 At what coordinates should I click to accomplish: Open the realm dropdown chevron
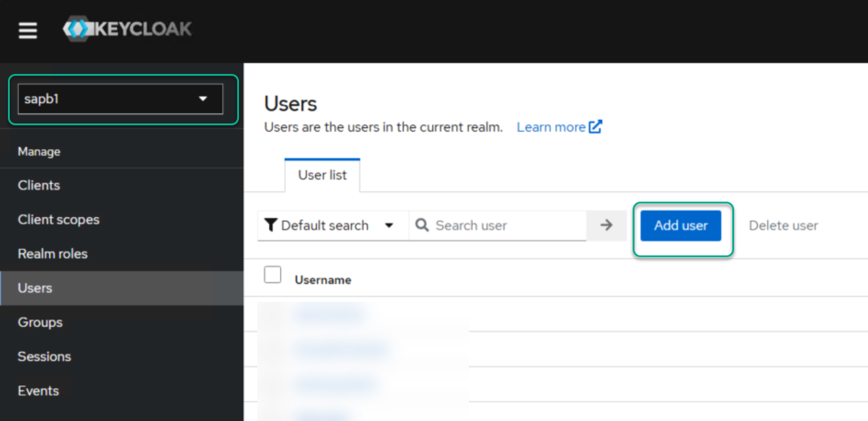pyautogui.click(x=203, y=98)
